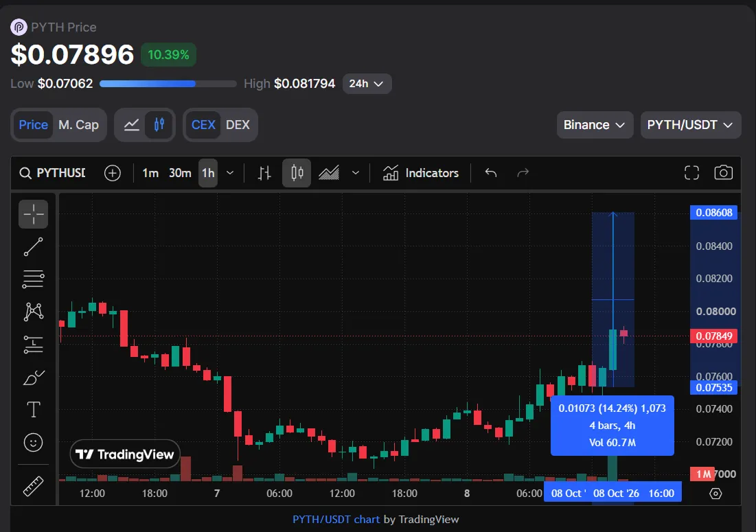Screen dimensions: 756x532
Task: Click the 0.07535 price axis label
Action: pos(713,387)
